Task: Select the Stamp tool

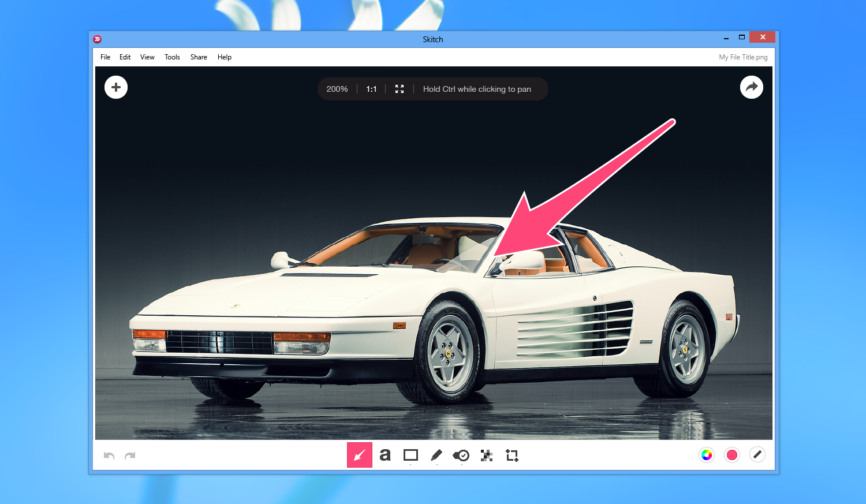Action: click(x=461, y=456)
